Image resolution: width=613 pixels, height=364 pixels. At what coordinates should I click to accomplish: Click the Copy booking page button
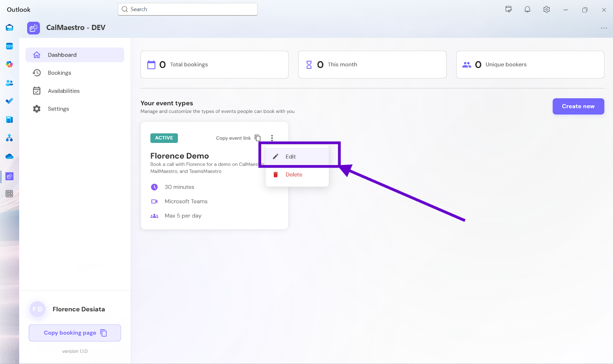point(75,333)
